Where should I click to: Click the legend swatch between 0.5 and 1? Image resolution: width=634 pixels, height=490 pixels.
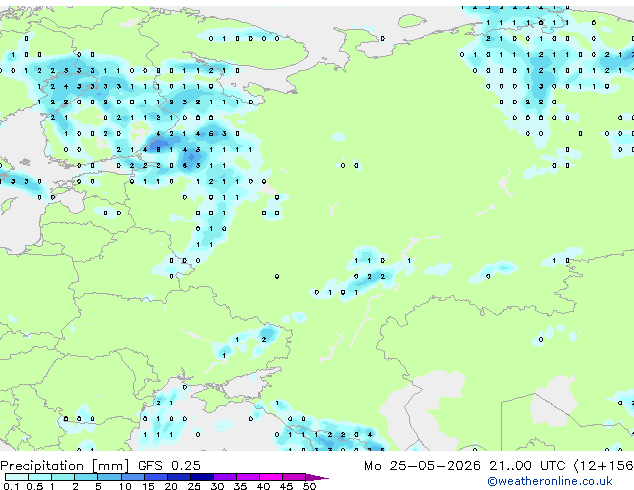(40, 477)
